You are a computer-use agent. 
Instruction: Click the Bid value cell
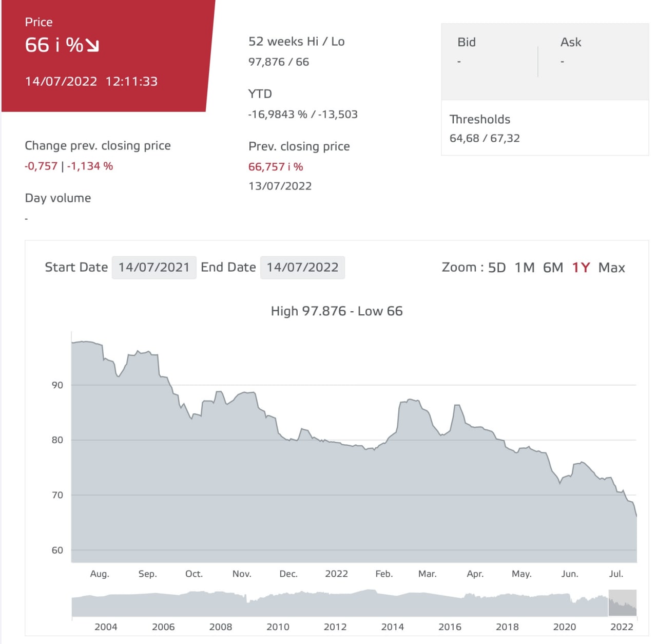(x=459, y=62)
